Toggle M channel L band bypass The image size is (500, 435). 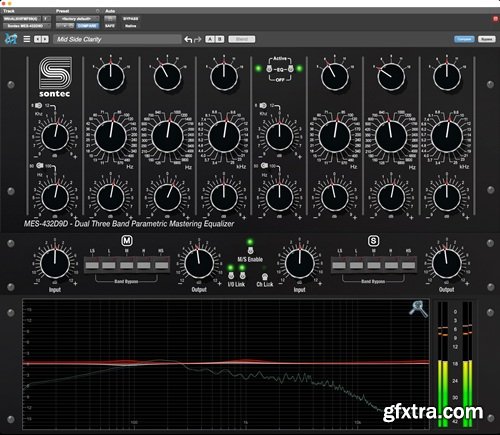coord(109,265)
